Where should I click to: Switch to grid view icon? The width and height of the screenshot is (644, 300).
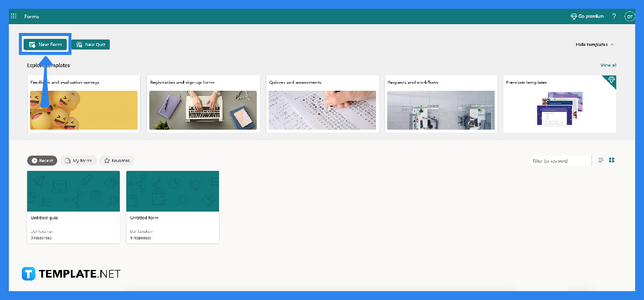tap(612, 160)
